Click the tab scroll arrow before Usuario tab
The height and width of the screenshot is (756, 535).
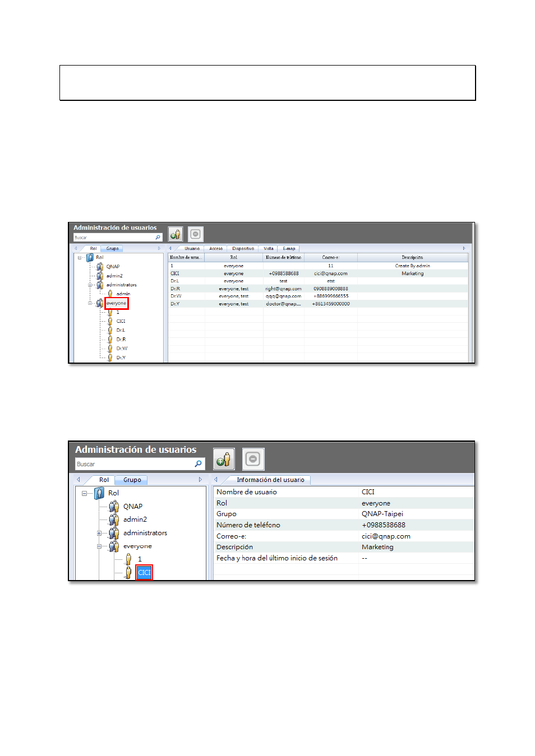[170, 248]
